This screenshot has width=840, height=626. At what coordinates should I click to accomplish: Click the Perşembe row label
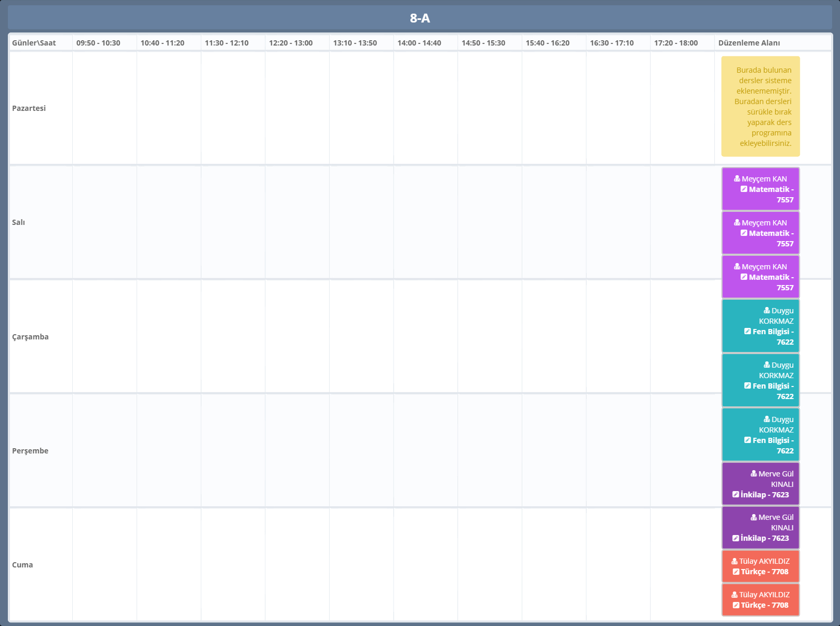30,451
